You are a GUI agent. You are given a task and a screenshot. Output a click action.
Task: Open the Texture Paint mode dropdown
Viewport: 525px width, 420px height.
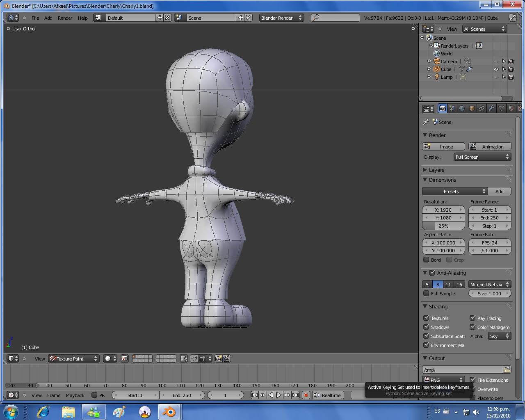point(74,358)
